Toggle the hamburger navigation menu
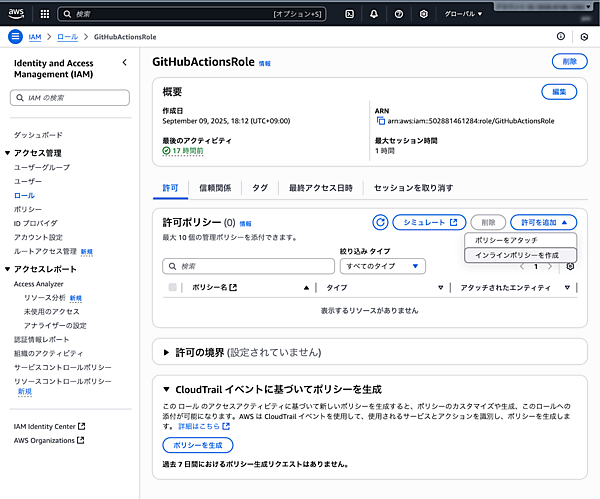 [15, 37]
